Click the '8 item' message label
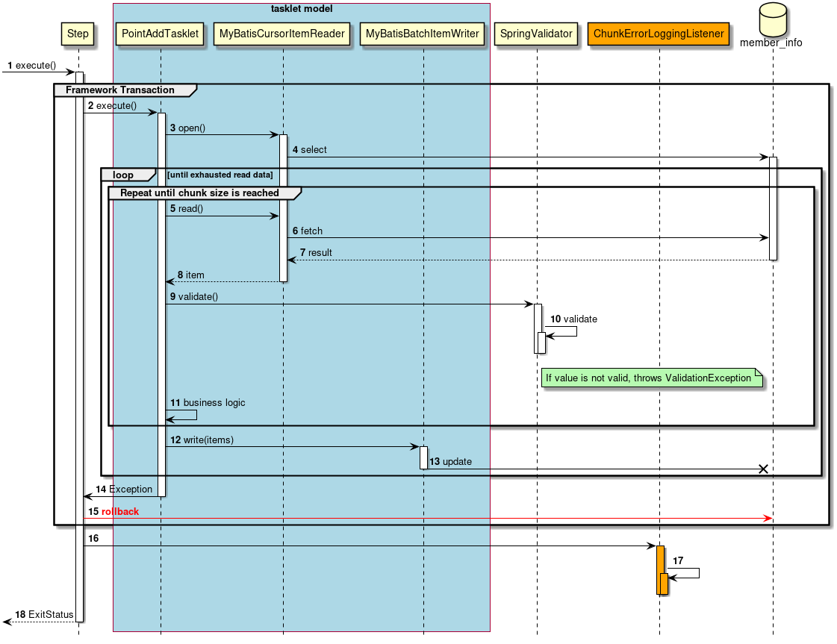The height and width of the screenshot is (644, 837). click(190, 275)
